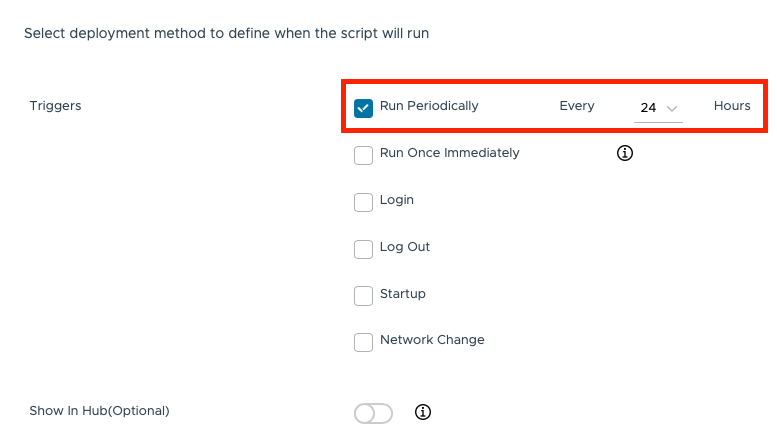Uncheck the Run Periodically checkbox

click(x=364, y=107)
